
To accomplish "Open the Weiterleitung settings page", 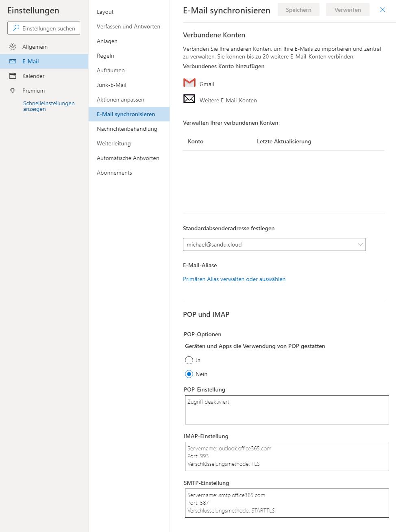I will (x=114, y=143).
